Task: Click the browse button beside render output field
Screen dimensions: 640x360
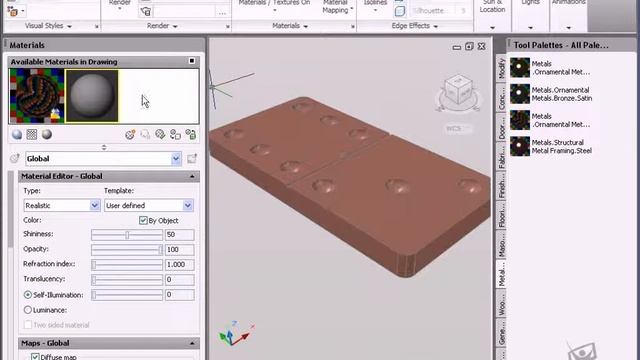Action: [x=222, y=12]
